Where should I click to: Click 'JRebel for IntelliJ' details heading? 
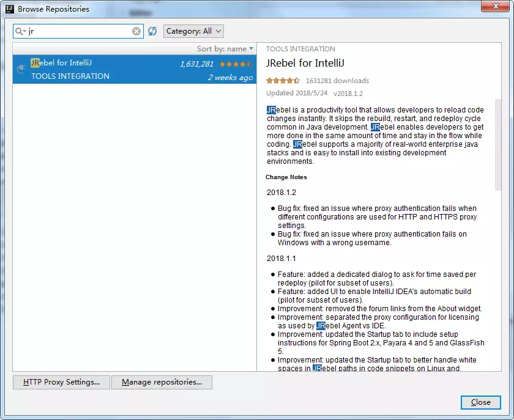[305, 63]
